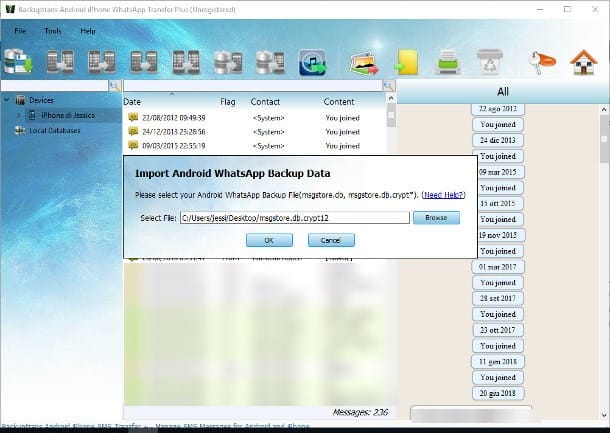Click the yellow export file icon
This screenshot has height=433, width=610.
click(x=407, y=62)
